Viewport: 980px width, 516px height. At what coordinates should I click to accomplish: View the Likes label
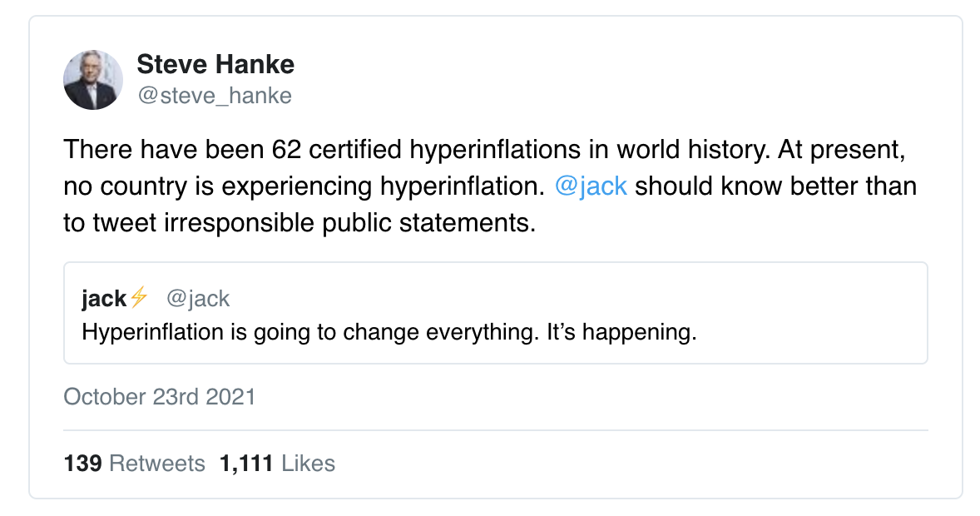pos(308,464)
